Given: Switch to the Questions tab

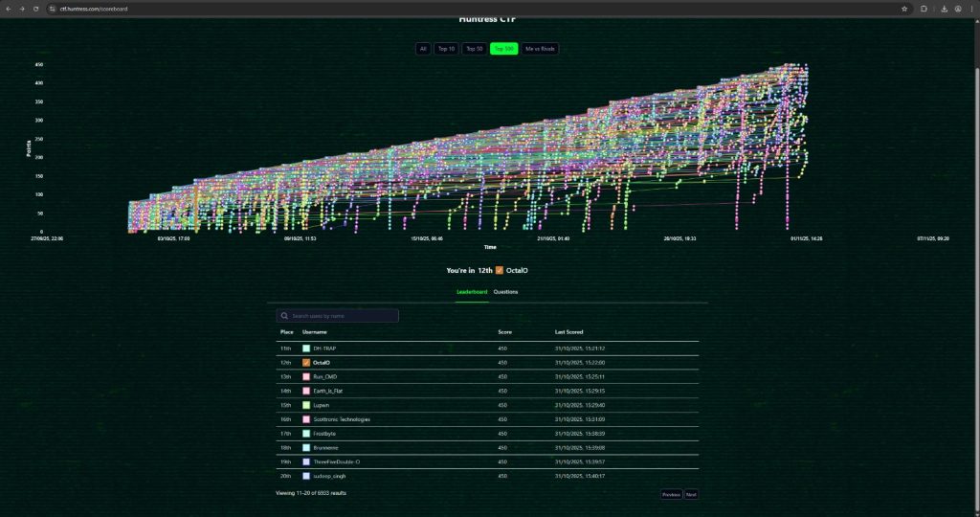Looking at the screenshot, I should 505,292.
